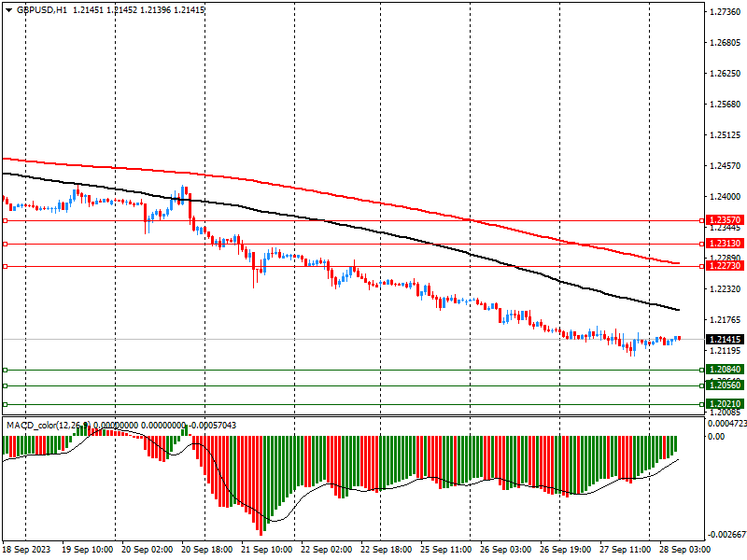Click the right end of the black moving average
747x560 pixels.
(677, 309)
